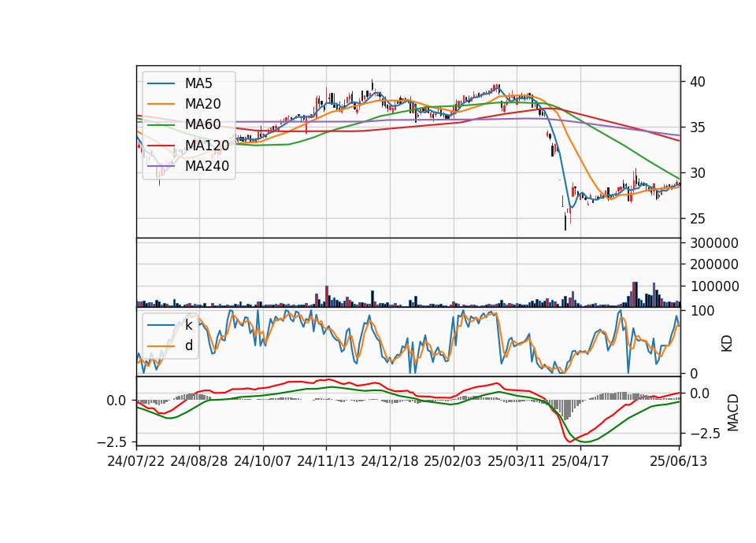Click the 25/02/03 date tick label
The width and height of the screenshot is (756, 543).
coord(453,461)
